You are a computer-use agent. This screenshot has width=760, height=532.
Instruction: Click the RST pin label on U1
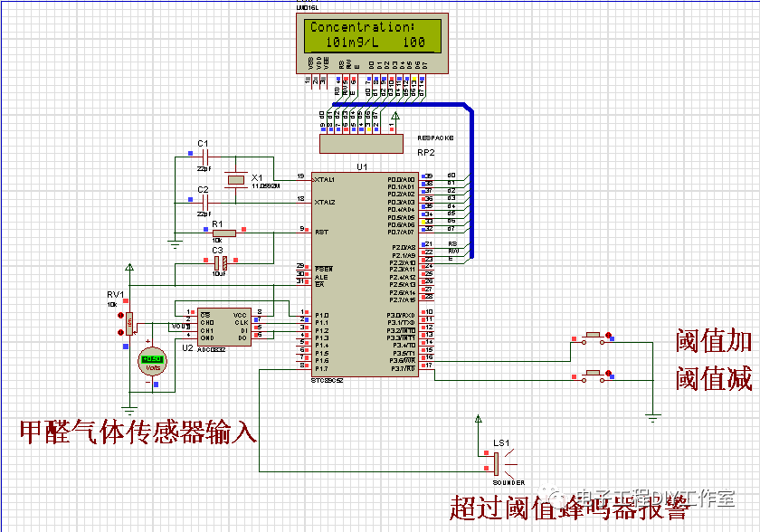[x=321, y=233]
